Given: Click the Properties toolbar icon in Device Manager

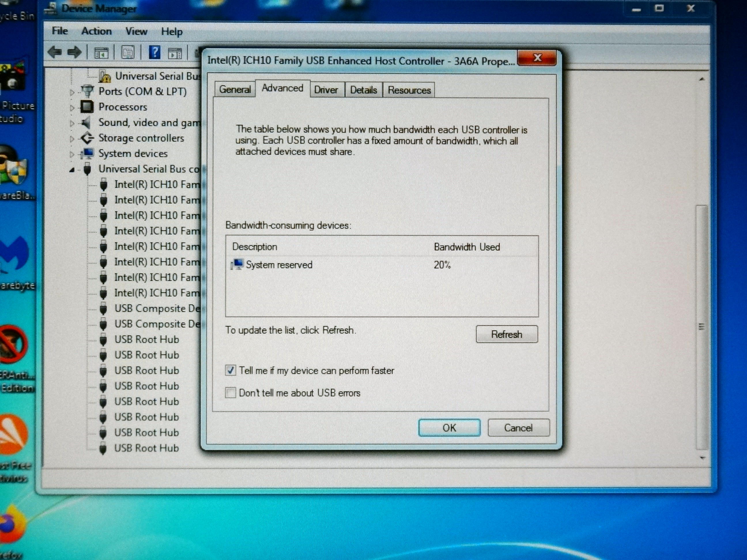Looking at the screenshot, I should [x=128, y=53].
